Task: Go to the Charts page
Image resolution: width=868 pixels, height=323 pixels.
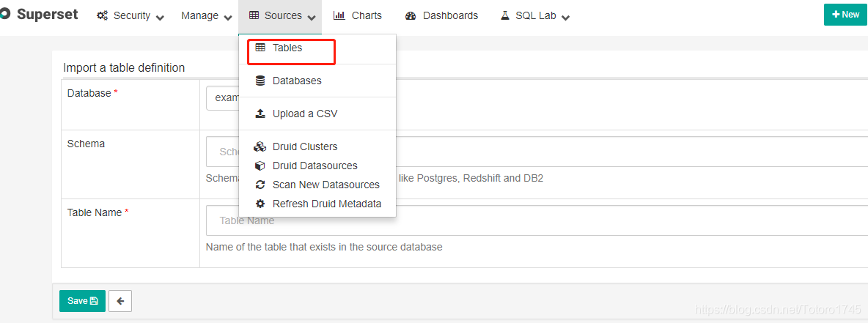Action: click(358, 15)
